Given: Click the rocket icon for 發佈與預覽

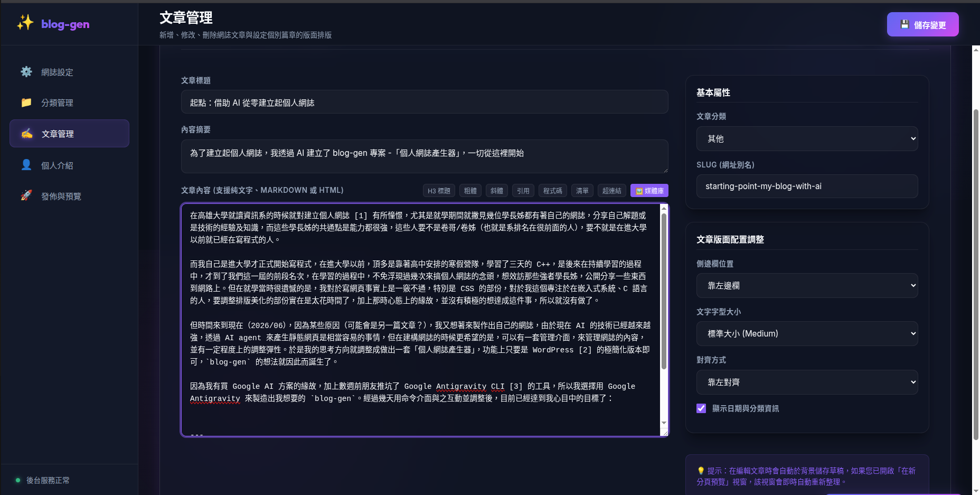Looking at the screenshot, I should (x=26, y=195).
